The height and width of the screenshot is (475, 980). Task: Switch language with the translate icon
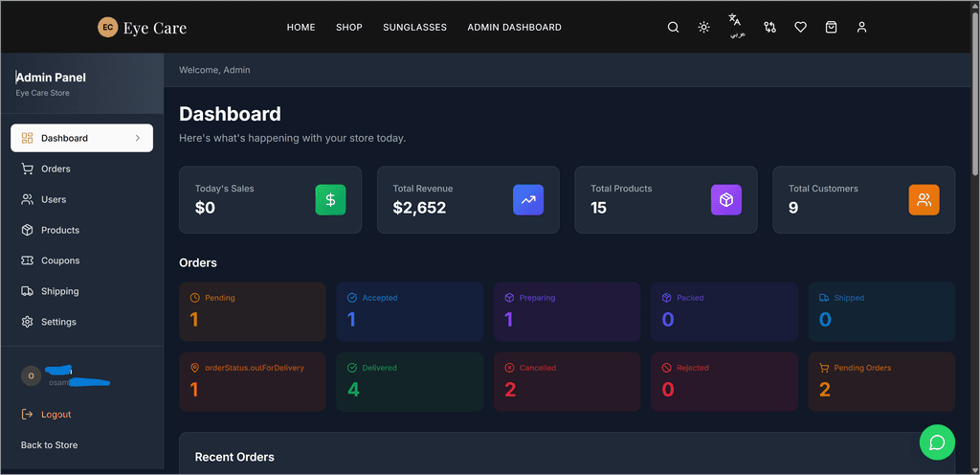(x=735, y=20)
